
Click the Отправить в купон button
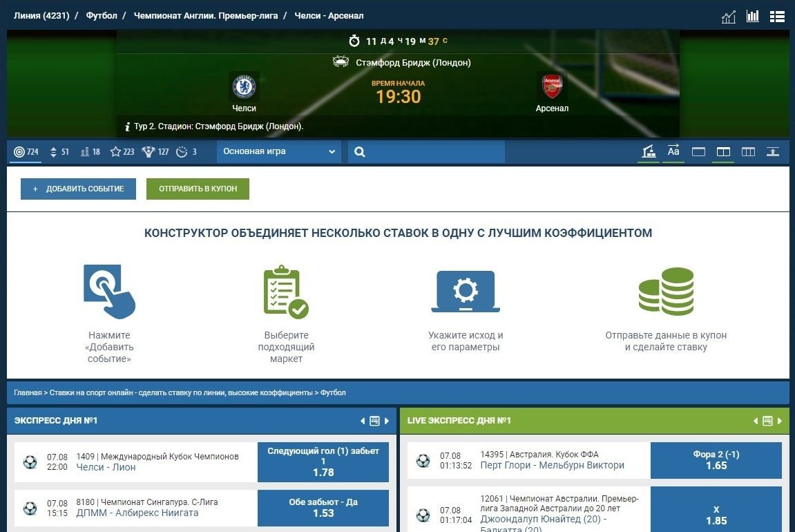pos(198,189)
